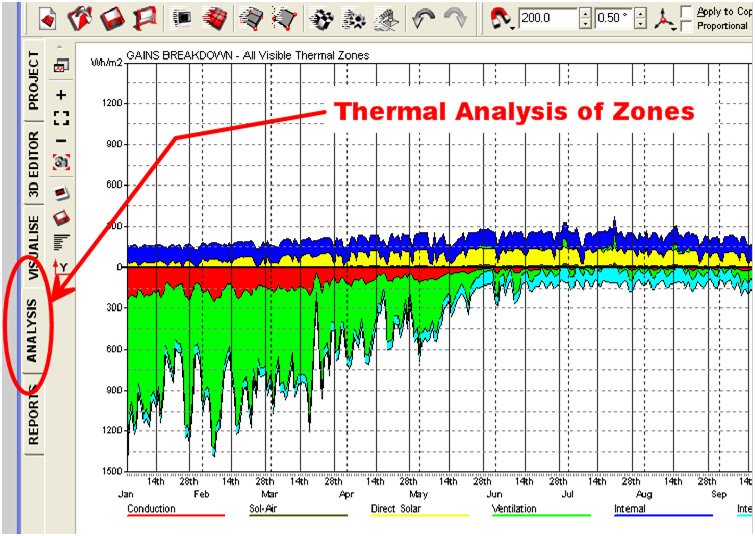Click the horizontal bars list icon
Screen dimensions: 755x536
pyautogui.click(x=62, y=241)
